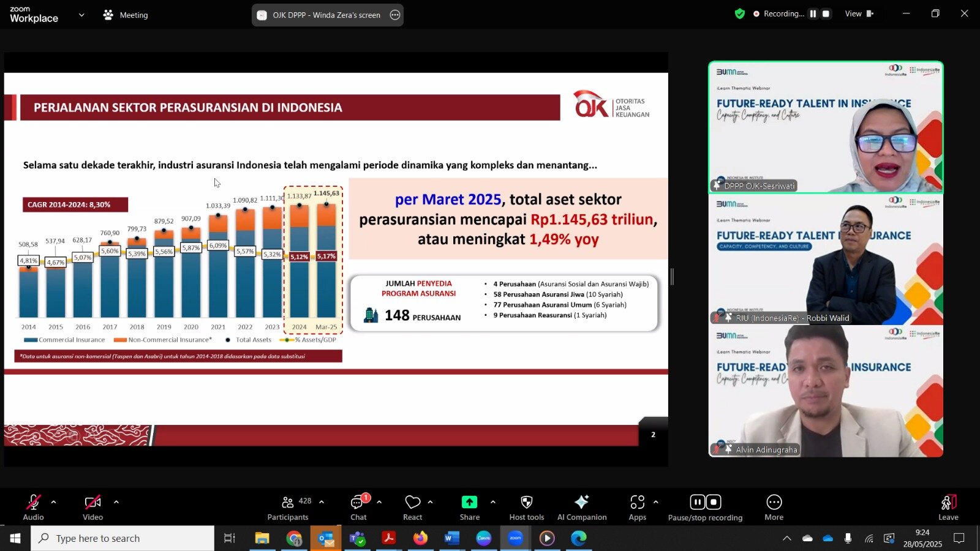The image size is (980, 551).
Task: Click the slide title Perjalanan Sektor Perasuransian
Action: tap(188, 108)
